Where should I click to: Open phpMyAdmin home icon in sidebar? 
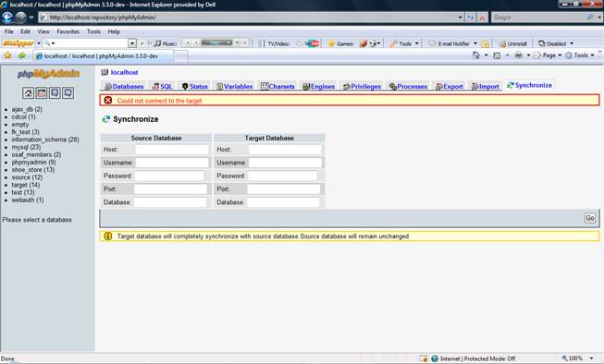coord(28,92)
